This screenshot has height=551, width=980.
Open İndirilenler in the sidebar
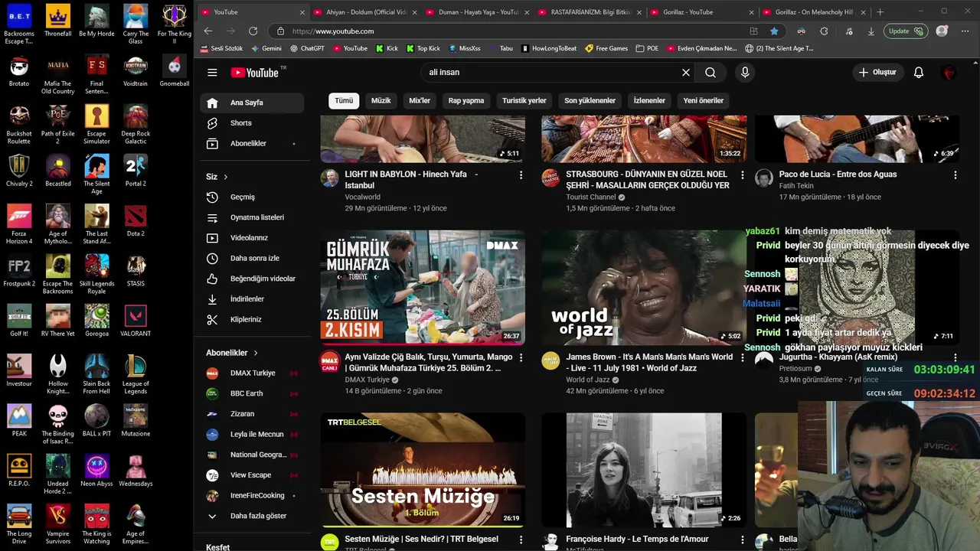[252, 299]
